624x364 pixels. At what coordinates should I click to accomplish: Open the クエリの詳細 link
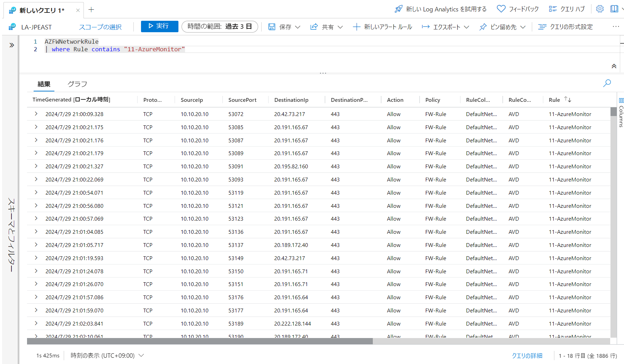pyautogui.click(x=527, y=356)
